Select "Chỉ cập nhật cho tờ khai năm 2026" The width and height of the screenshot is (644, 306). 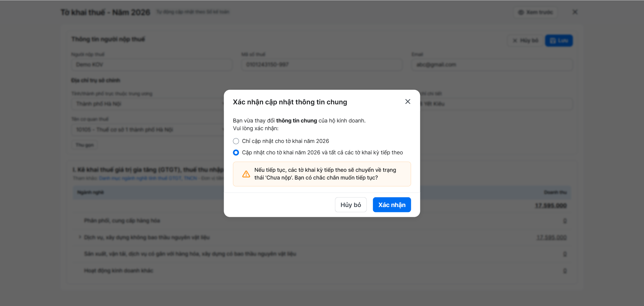click(x=236, y=141)
